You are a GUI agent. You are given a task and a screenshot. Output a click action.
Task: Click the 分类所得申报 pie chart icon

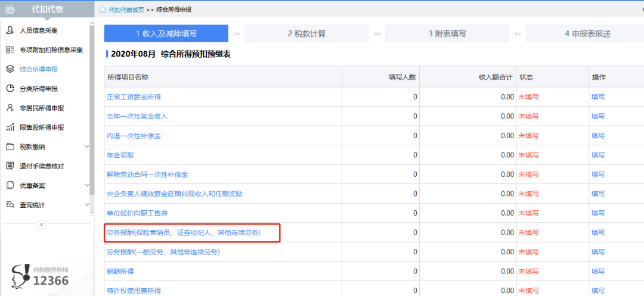[10, 89]
